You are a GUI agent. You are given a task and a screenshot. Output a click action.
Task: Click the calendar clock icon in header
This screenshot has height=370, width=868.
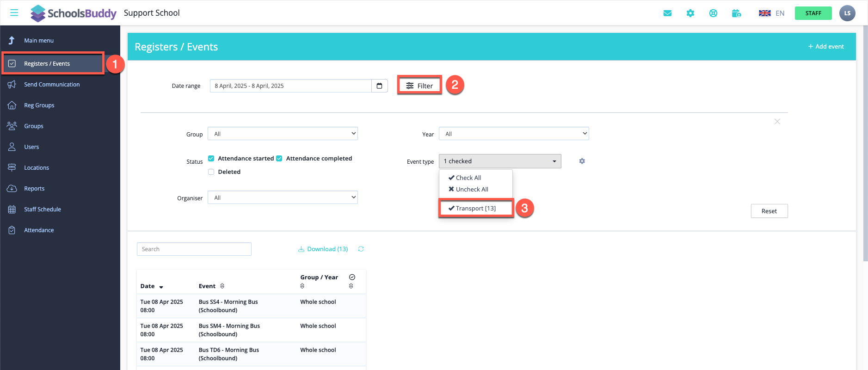pyautogui.click(x=736, y=13)
